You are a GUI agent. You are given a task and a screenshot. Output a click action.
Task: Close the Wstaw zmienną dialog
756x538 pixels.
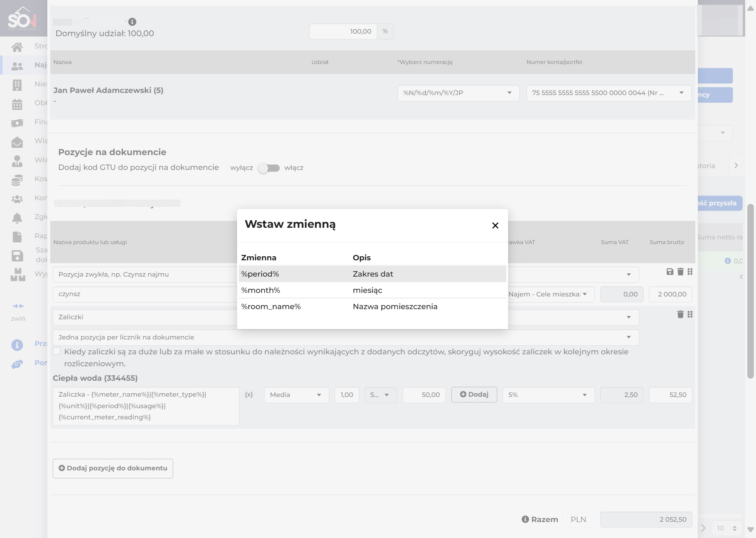coord(495,225)
